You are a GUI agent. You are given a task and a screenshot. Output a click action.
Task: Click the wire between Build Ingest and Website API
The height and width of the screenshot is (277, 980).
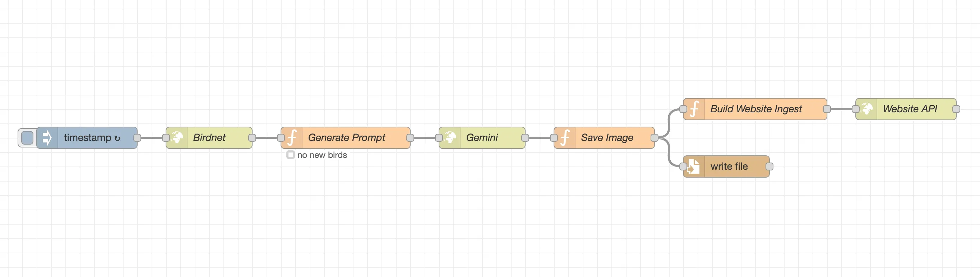pyautogui.click(x=841, y=109)
